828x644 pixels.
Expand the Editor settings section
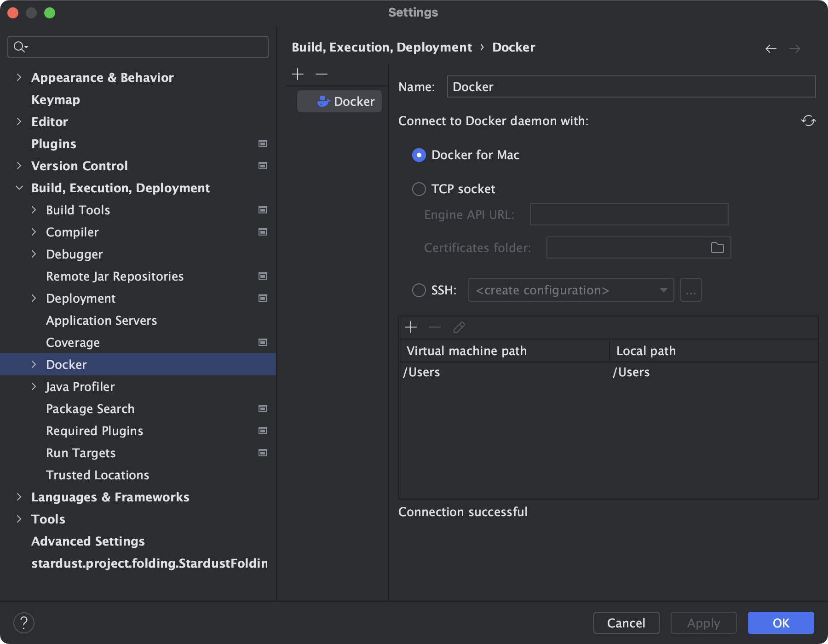click(x=19, y=121)
